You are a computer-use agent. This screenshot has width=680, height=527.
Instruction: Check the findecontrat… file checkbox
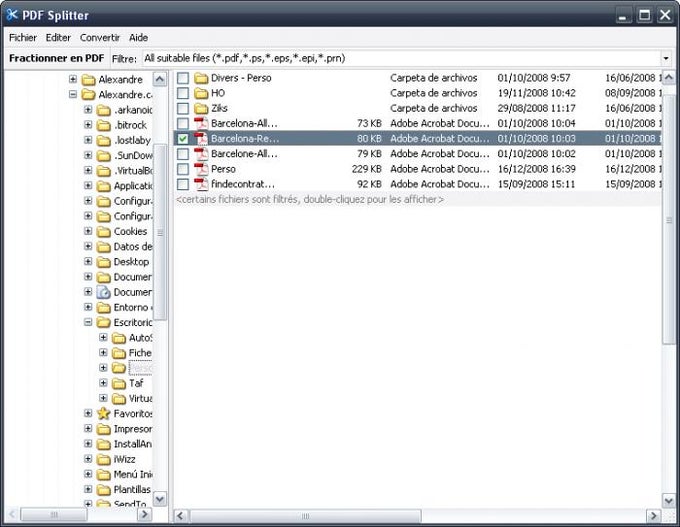pos(183,184)
